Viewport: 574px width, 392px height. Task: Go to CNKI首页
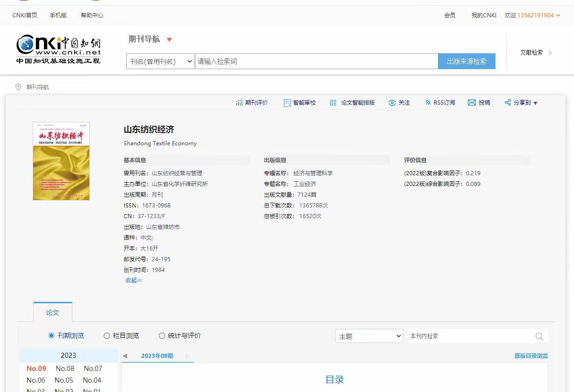tap(25, 15)
